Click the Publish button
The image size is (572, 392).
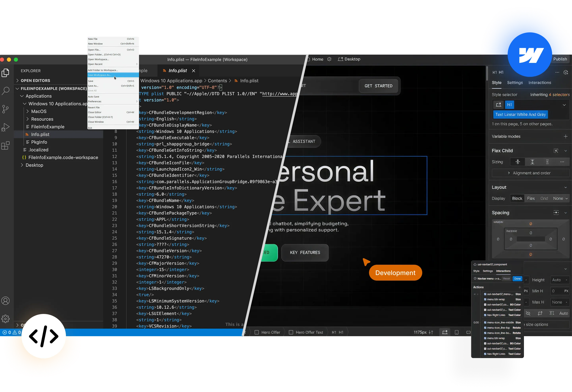(560, 59)
